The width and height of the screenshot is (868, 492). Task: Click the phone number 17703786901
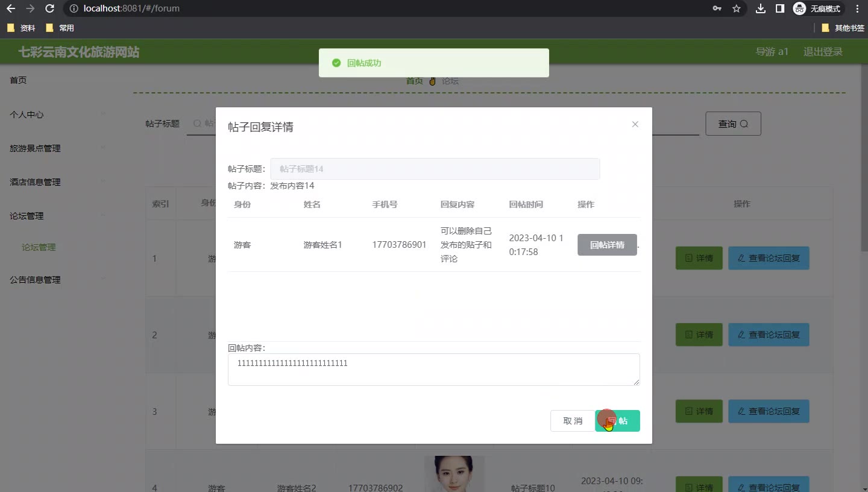click(399, 245)
